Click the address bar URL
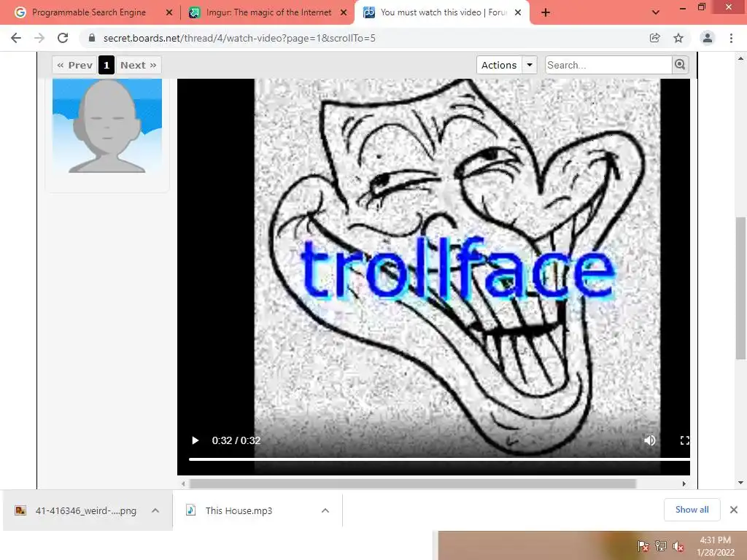This screenshot has width=747, height=560. pyautogui.click(x=239, y=38)
